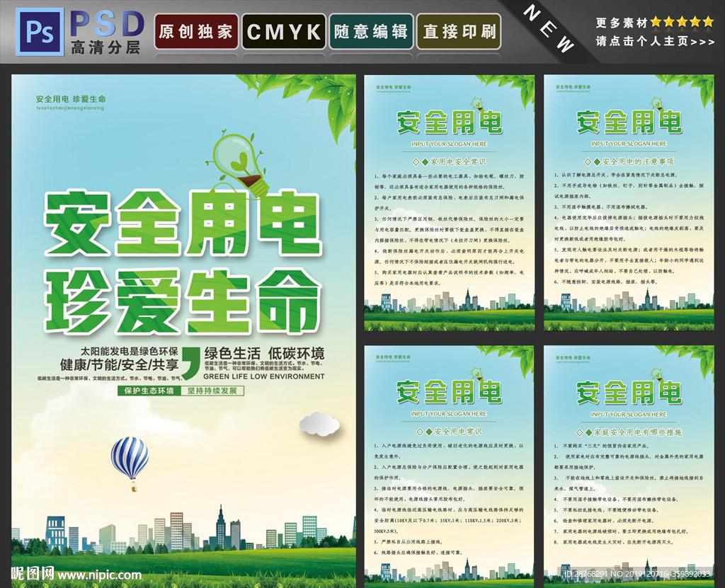Click GREEN LIFE LOW ENVIRONMENT text
This screenshot has width=725, height=588.
pos(264,376)
